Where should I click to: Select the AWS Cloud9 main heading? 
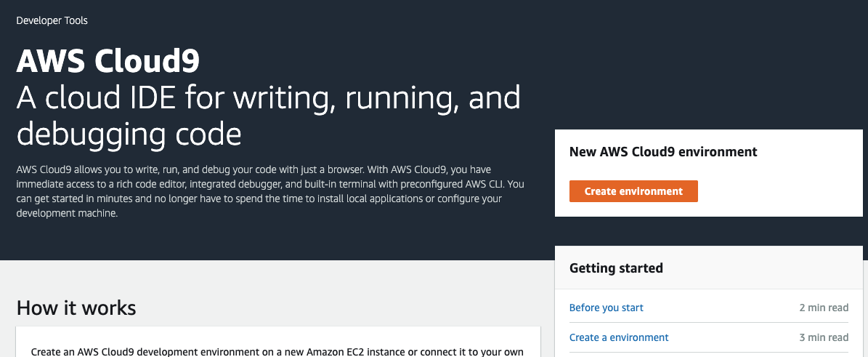pos(108,62)
